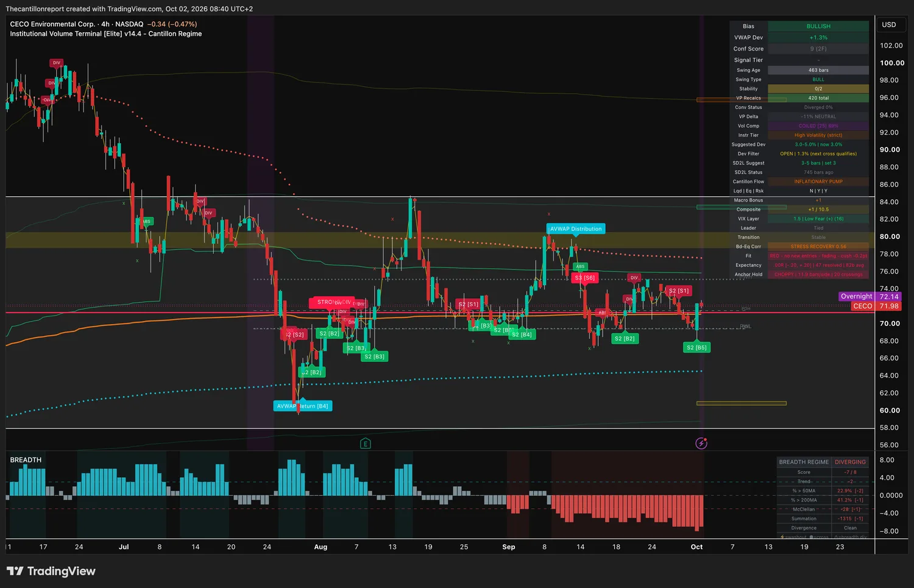This screenshot has height=588, width=914.
Task: Click the Sep label on time axis
Action: click(x=509, y=547)
